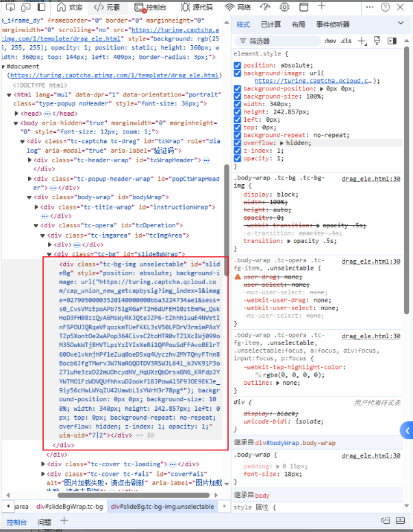Switch to the 布局 layout pane
The height and width of the screenshot is (532, 413).
299,25
